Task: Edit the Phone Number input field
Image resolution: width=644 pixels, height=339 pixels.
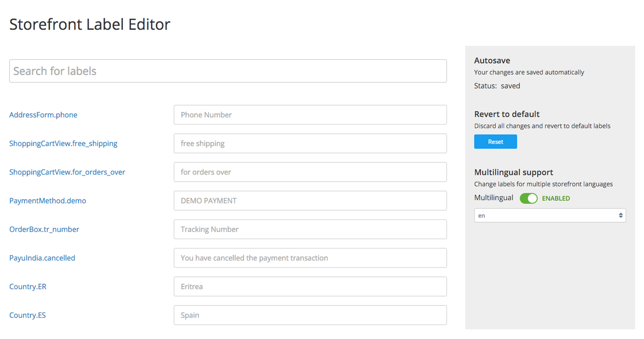Action: [x=310, y=115]
